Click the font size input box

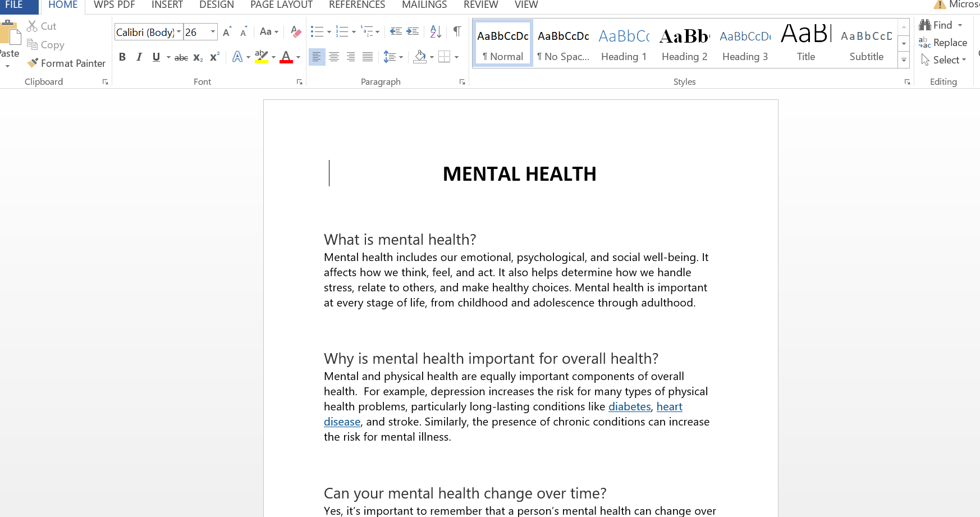click(x=196, y=32)
